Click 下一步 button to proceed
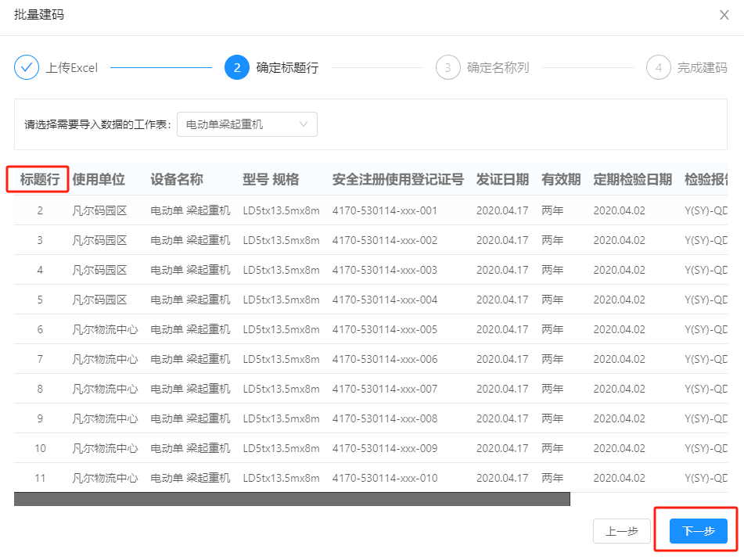Screen dimensions: 744x560 point(698,531)
